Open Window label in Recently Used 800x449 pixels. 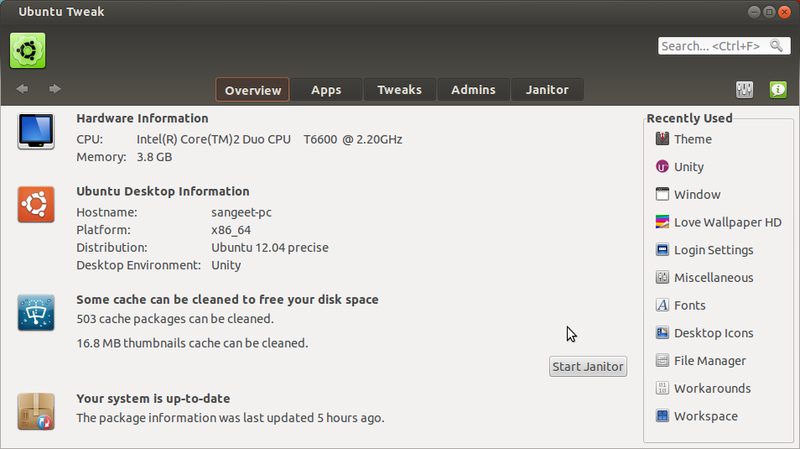click(697, 194)
